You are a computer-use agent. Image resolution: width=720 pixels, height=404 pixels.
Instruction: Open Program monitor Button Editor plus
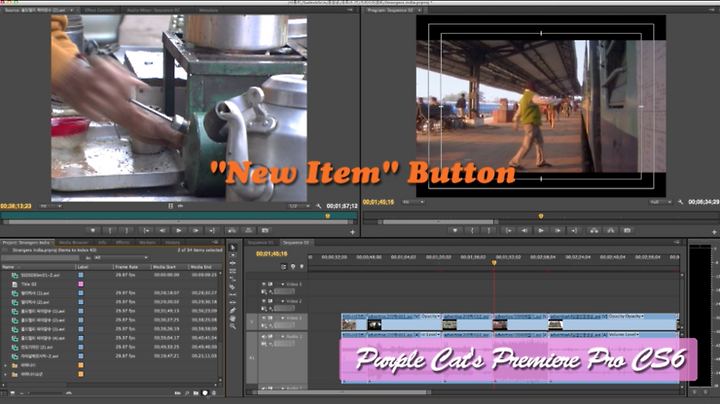(714, 232)
